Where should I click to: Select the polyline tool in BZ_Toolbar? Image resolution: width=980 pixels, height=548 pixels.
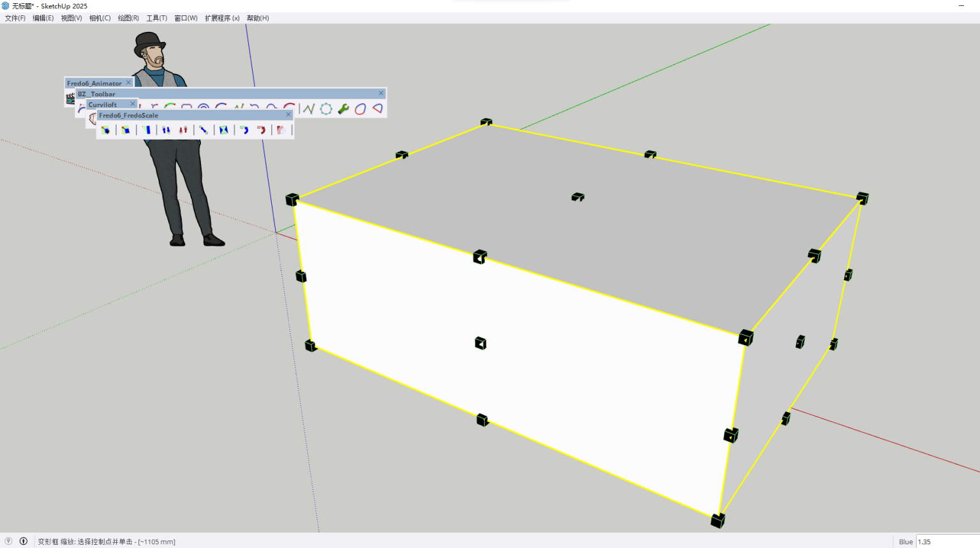coord(308,108)
